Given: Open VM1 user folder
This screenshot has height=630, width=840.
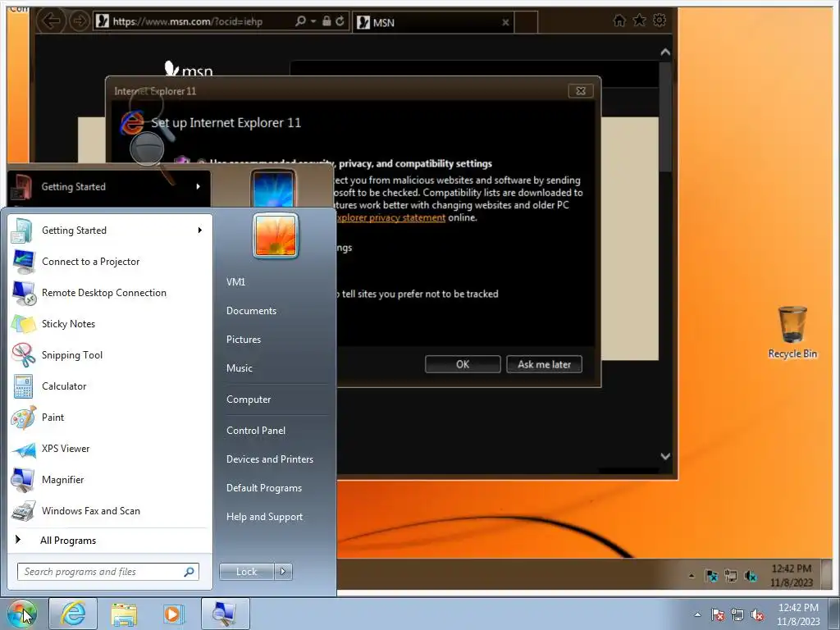Looking at the screenshot, I should (235, 282).
